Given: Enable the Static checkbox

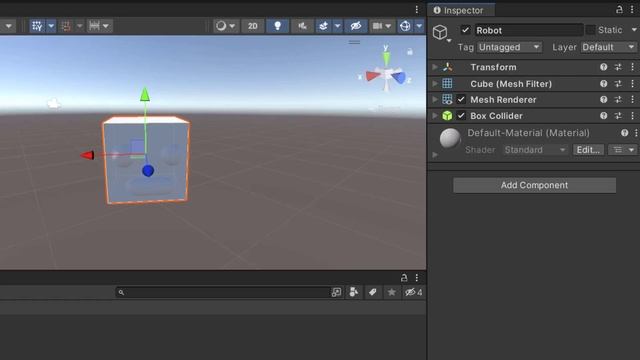Looking at the screenshot, I should [591, 30].
